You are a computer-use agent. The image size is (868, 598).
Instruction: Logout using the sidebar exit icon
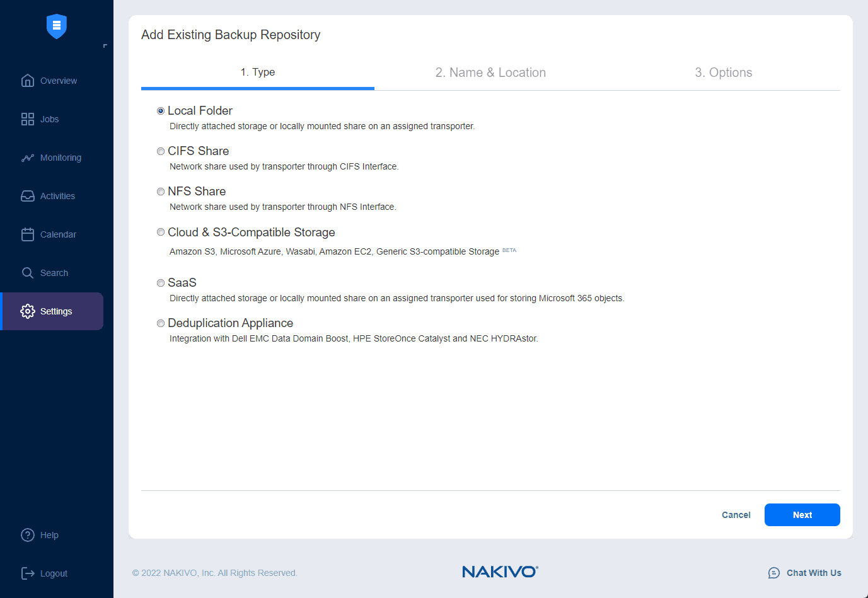[x=28, y=573]
